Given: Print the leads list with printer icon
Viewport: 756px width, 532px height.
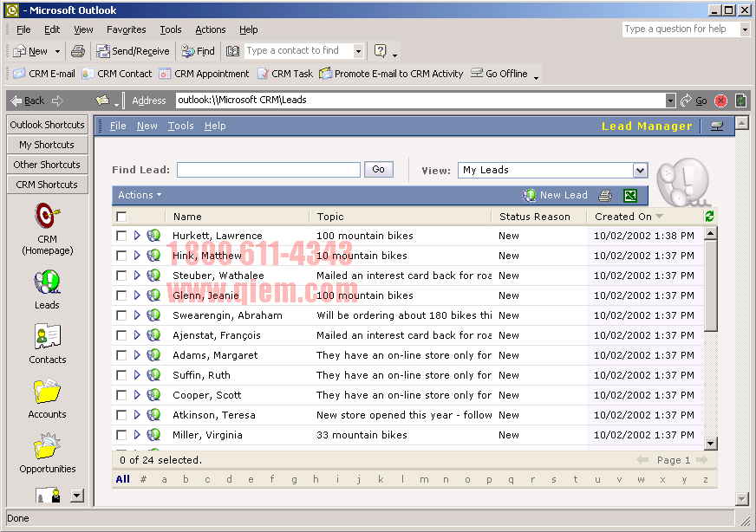Looking at the screenshot, I should 604,195.
